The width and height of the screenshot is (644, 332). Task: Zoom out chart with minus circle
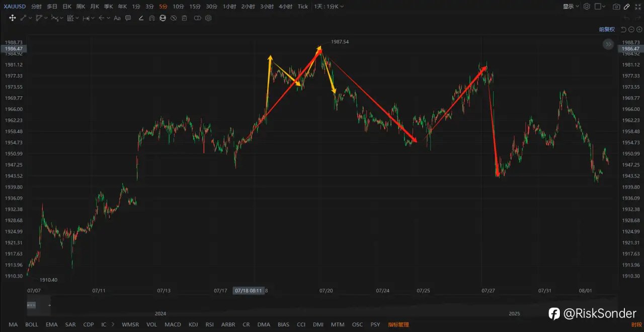(x=631, y=29)
